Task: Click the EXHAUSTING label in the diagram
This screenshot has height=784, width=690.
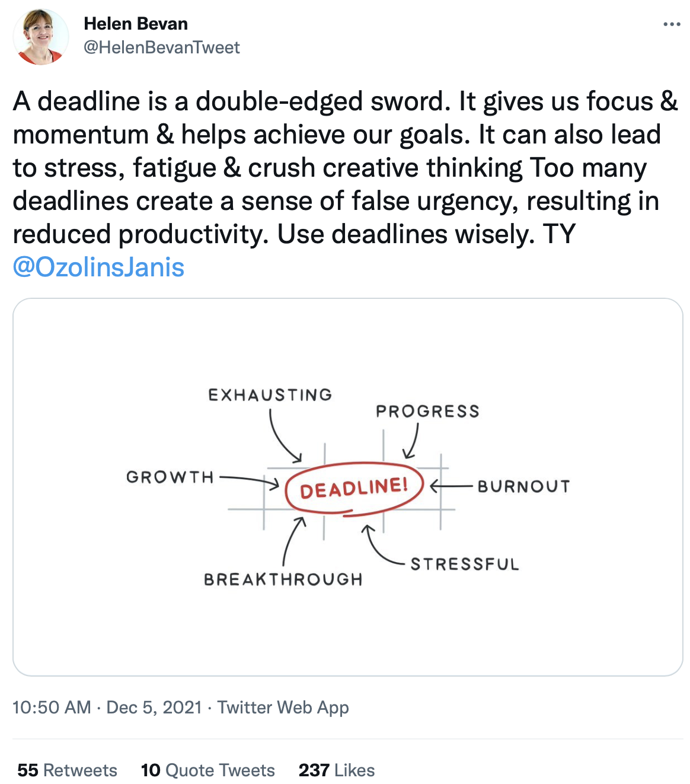Action: click(x=270, y=395)
